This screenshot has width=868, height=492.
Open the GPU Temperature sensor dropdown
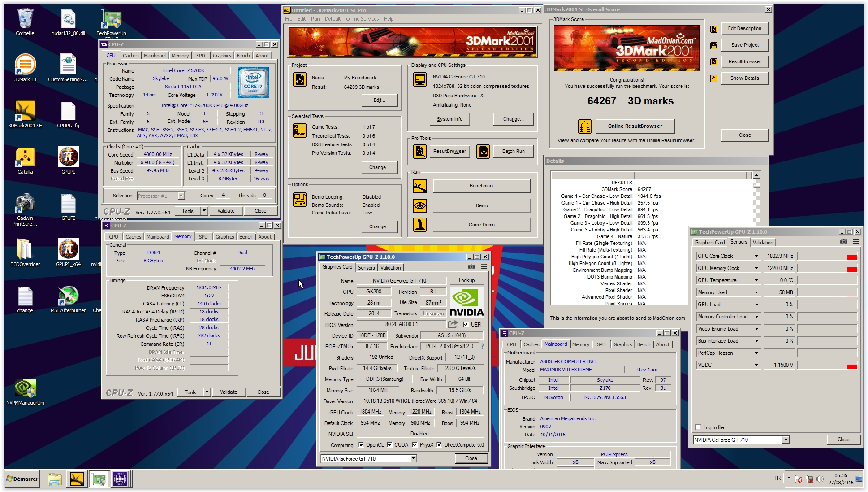756,280
